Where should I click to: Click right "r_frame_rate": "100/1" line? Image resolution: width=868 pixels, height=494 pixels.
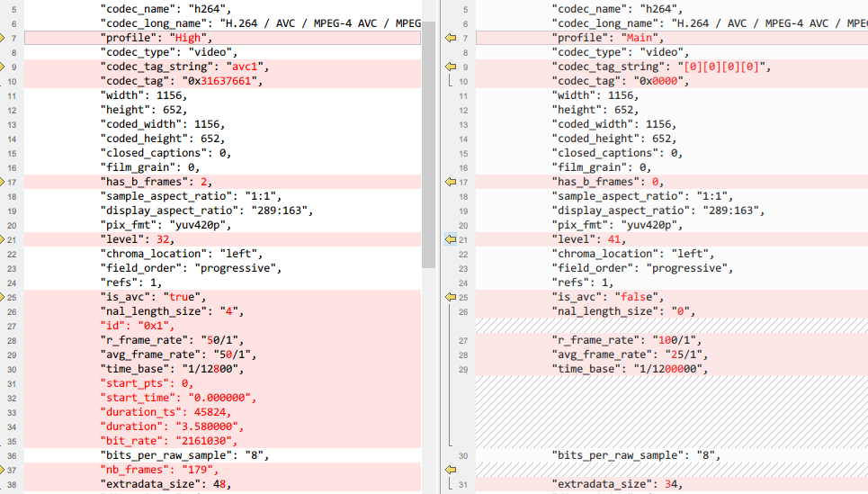coord(672,340)
